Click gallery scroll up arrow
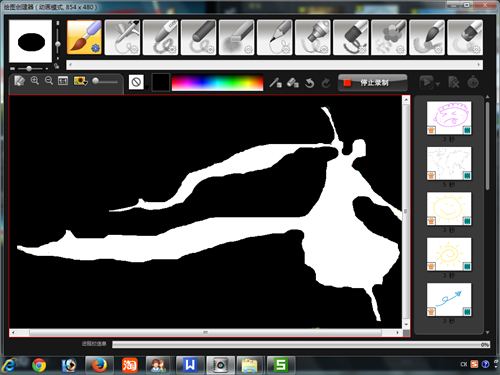500x375 pixels. click(487, 97)
